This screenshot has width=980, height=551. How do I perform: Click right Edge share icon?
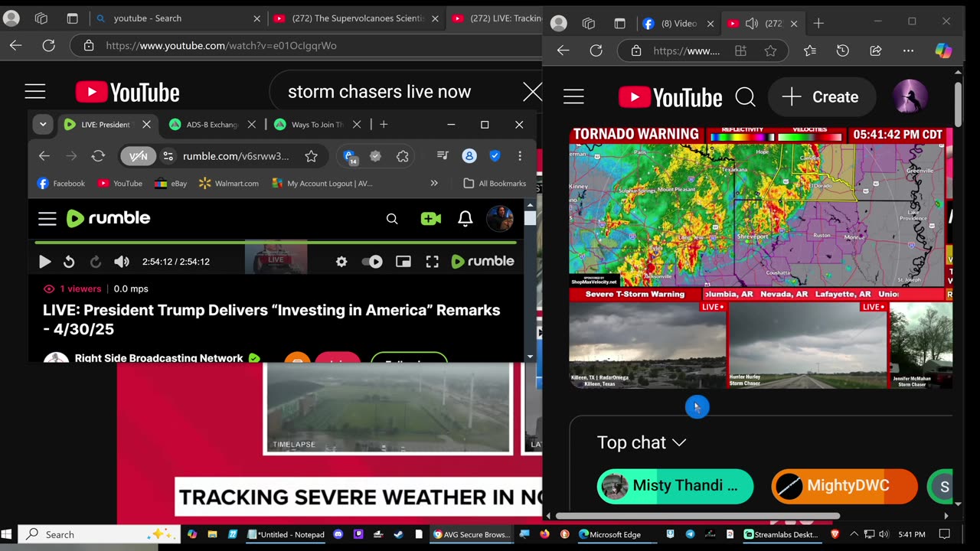[876, 51]
